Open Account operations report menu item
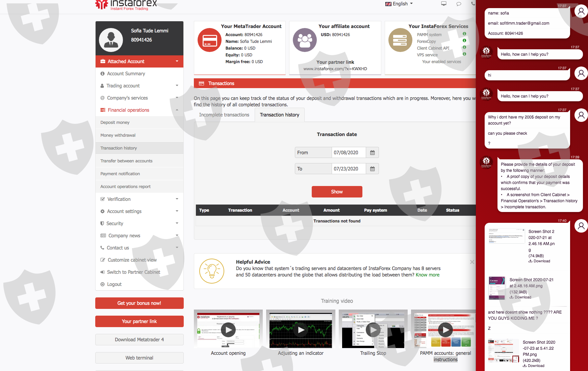588x371 pixels. click(139, 187)
